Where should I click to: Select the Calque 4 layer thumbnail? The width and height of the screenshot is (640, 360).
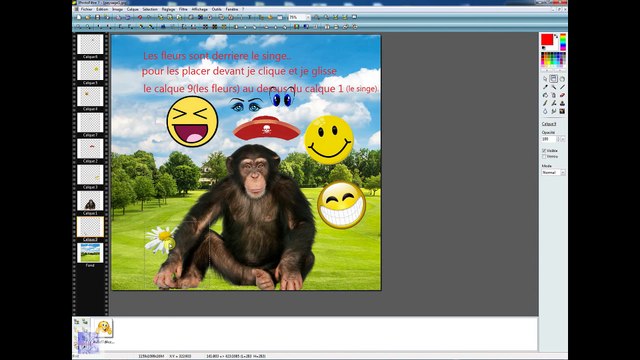click(x=90, y=96)
